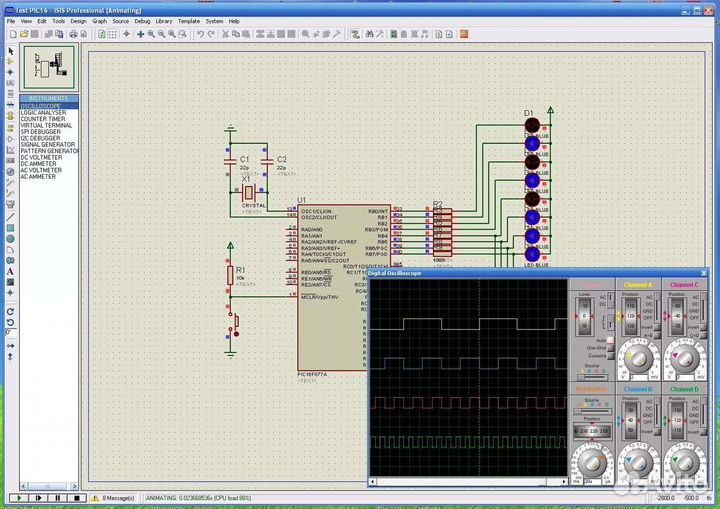The image size is (720, 509).
Task: Select the 2D line drawing tool
Action: tap(11, 217)
